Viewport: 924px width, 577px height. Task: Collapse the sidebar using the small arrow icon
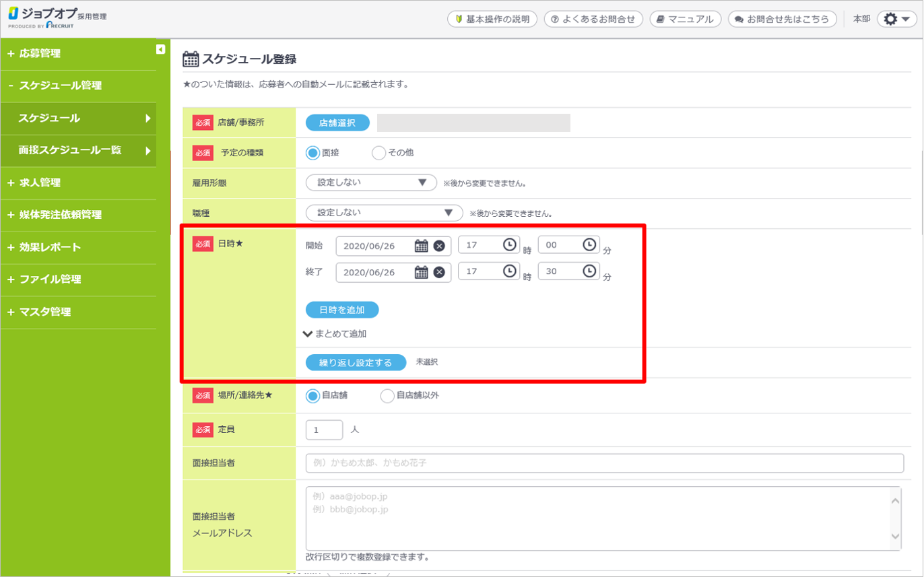point(160,48)
